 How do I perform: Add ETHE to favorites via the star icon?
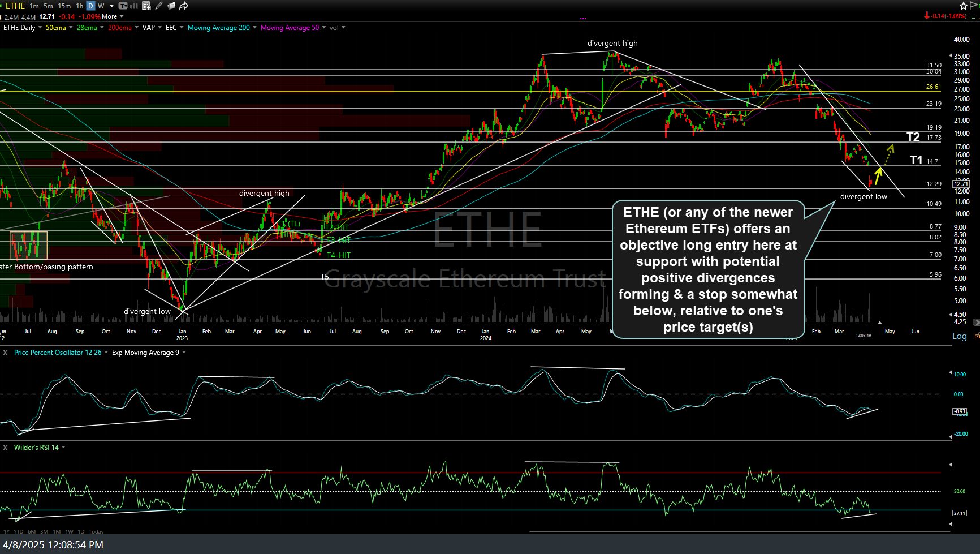pos(964,6)
